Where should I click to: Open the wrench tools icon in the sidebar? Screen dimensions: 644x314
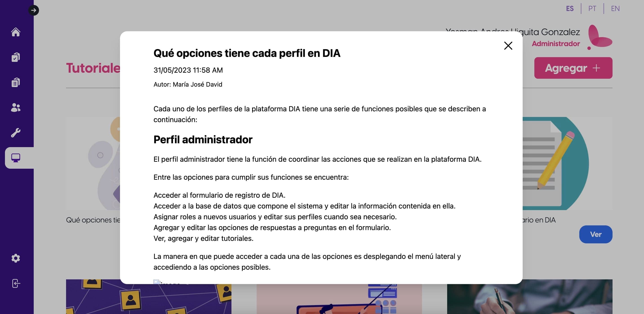pyautogui.click(x=16, y=133)
